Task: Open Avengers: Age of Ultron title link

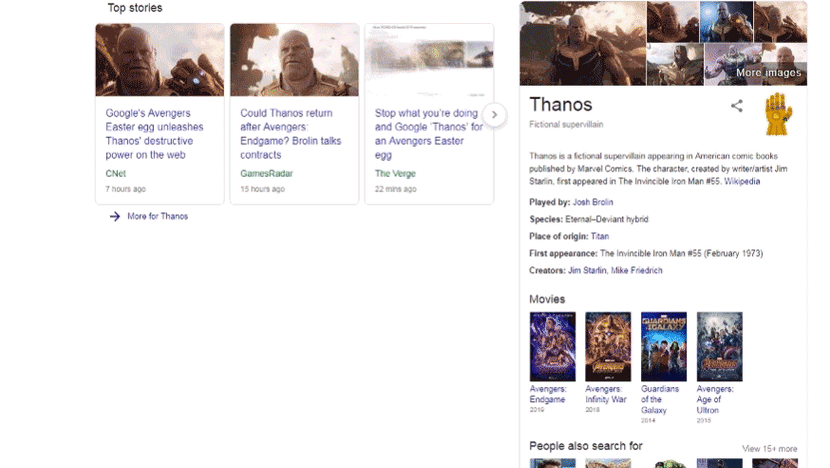Action: pyautogui.click(x=715, y=399)
